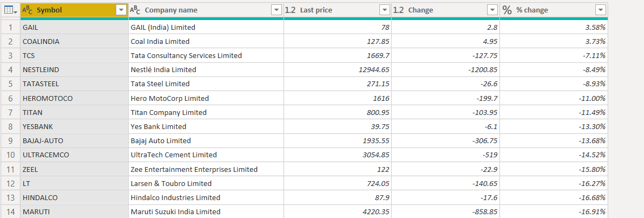The height and width of the screenshot is (218, 644).
Task: Expand the Last price filter dropdown
Action: tap(384, 10)
